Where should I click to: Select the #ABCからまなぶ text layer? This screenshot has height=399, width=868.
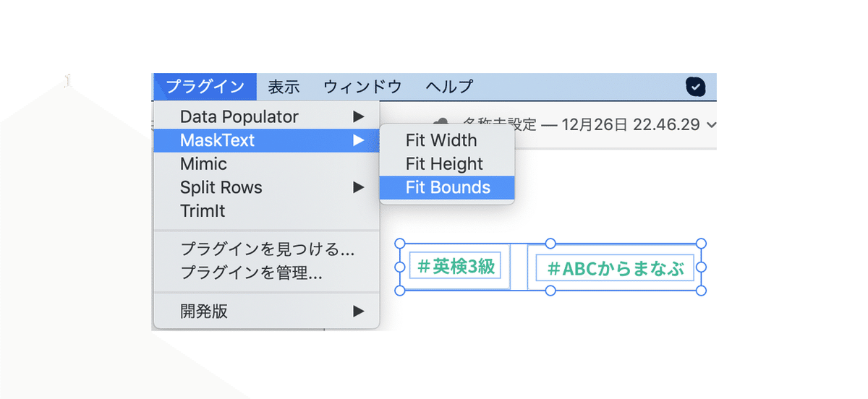[615, 268]
